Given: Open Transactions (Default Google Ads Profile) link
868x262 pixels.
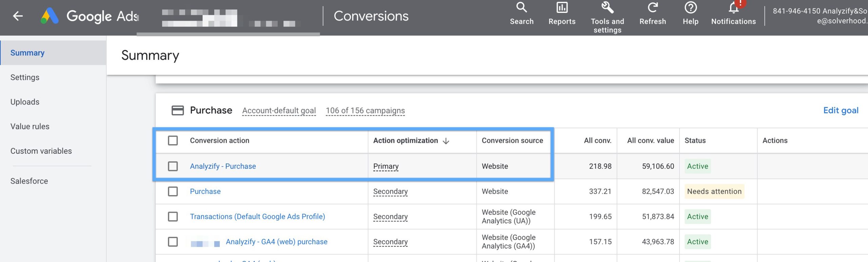Looking at the screenshot, I should pos(257,217).
